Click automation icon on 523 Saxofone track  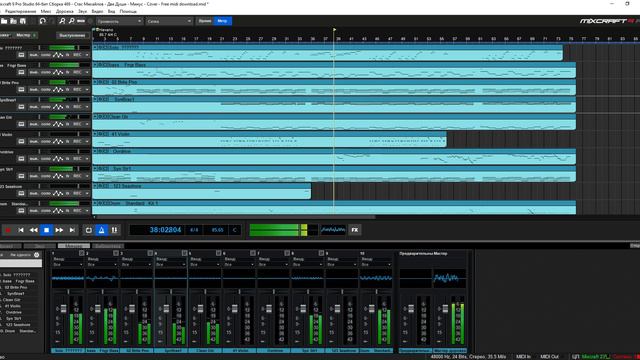pyautogui.click(x=58, y=193)
